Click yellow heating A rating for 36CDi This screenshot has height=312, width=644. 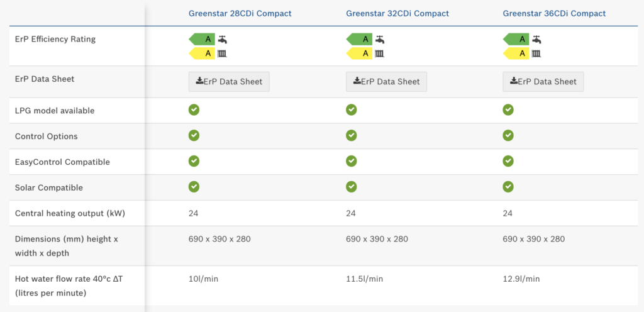pos(516,53)
